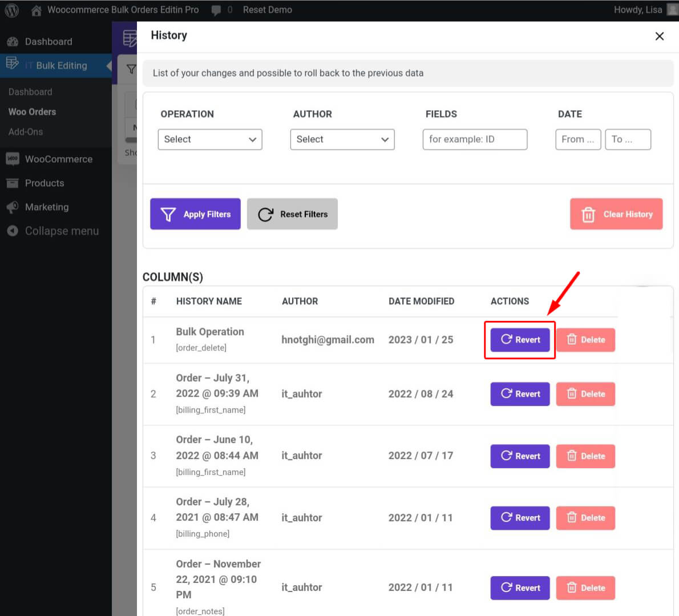Revert the July 28, 2021 order change
Screen dimensions: 679x616
(x=520, y=518)
